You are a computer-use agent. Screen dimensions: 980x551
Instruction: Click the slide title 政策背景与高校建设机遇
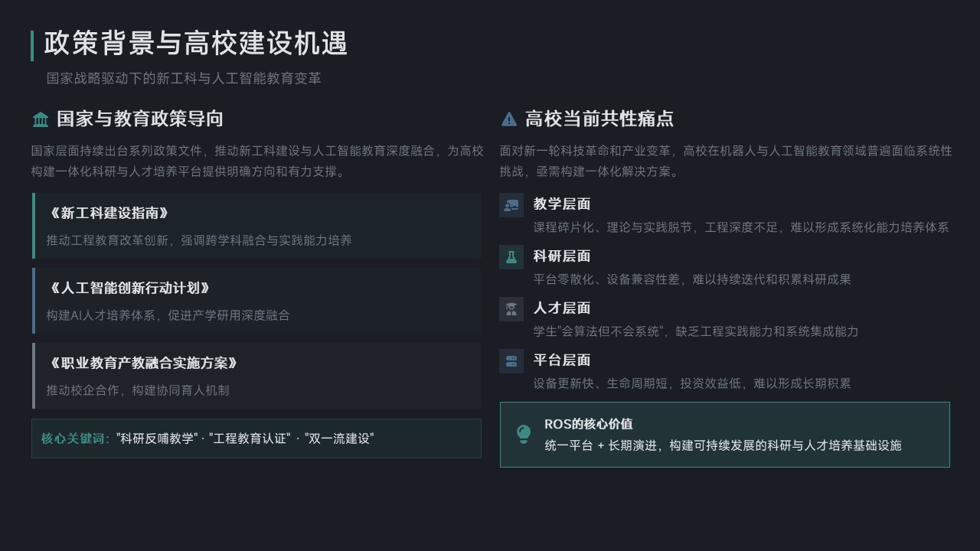pyautogui.click(x=196, y=44)
